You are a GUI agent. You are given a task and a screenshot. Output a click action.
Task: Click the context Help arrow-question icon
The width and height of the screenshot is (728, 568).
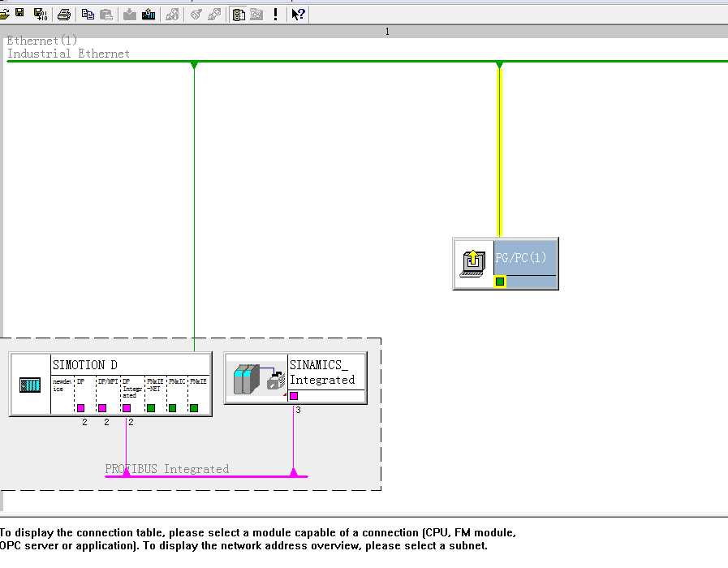(298, 15)
